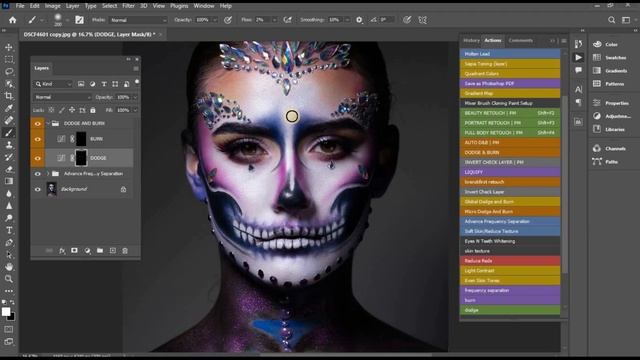
Task: Switch to the History tab
Action: tap(471, 40)
